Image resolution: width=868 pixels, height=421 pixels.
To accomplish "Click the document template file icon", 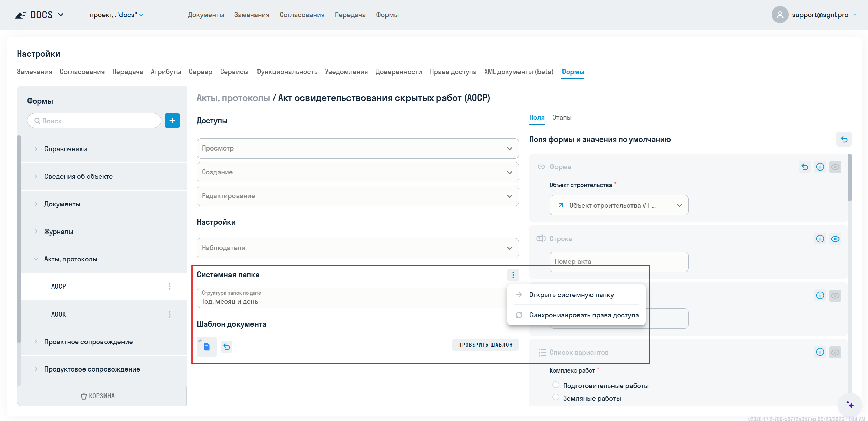I will [x=207, y=347].
